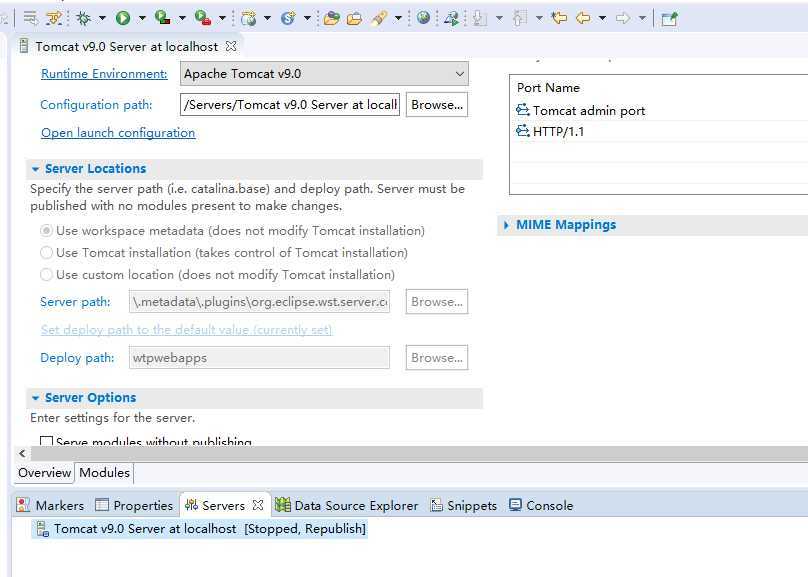Switch to the Overview tab
This screenshot has height=577, width=808.
(x=44, y=472)
